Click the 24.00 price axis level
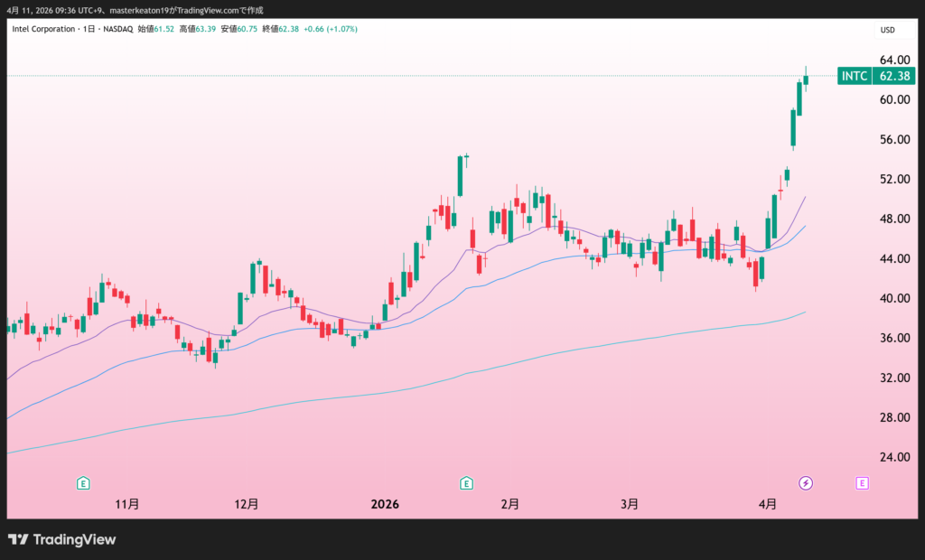925x560 pixels. tap(893, 457)
